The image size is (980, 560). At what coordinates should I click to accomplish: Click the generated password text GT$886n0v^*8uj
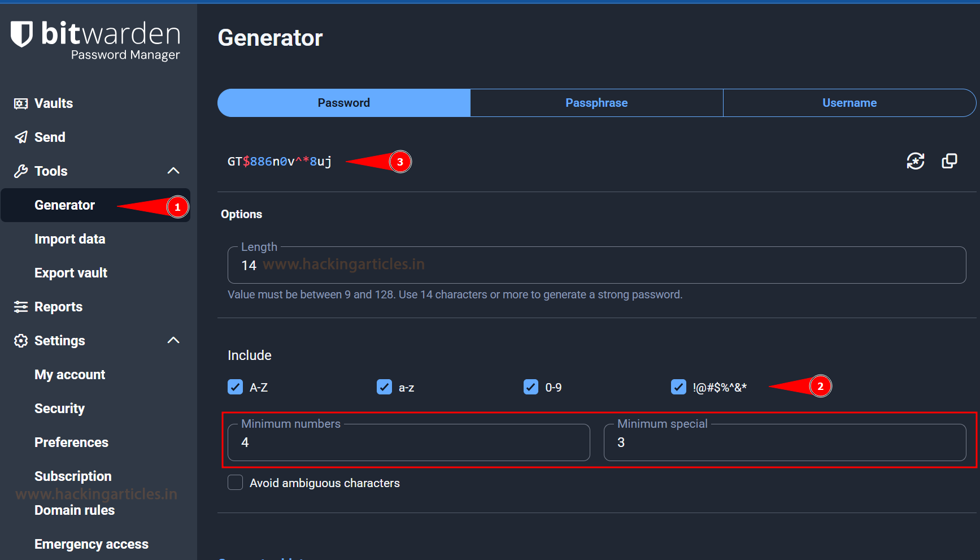pos(280,162)
